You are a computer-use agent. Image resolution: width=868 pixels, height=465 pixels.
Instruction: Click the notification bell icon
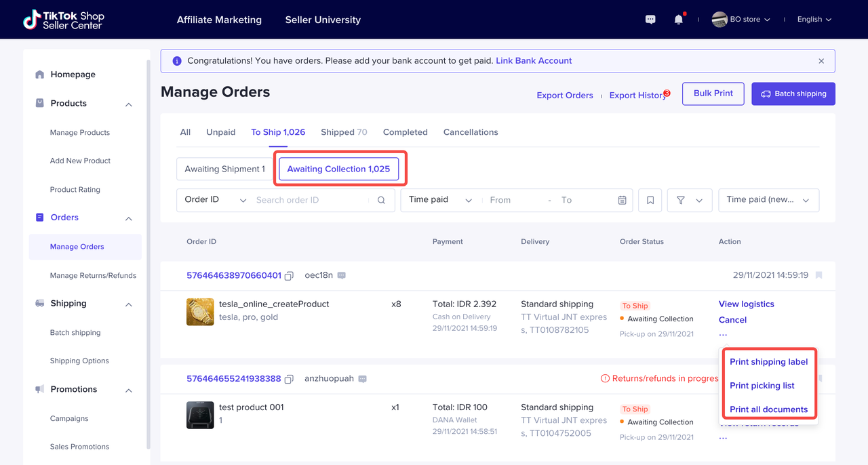678,20
